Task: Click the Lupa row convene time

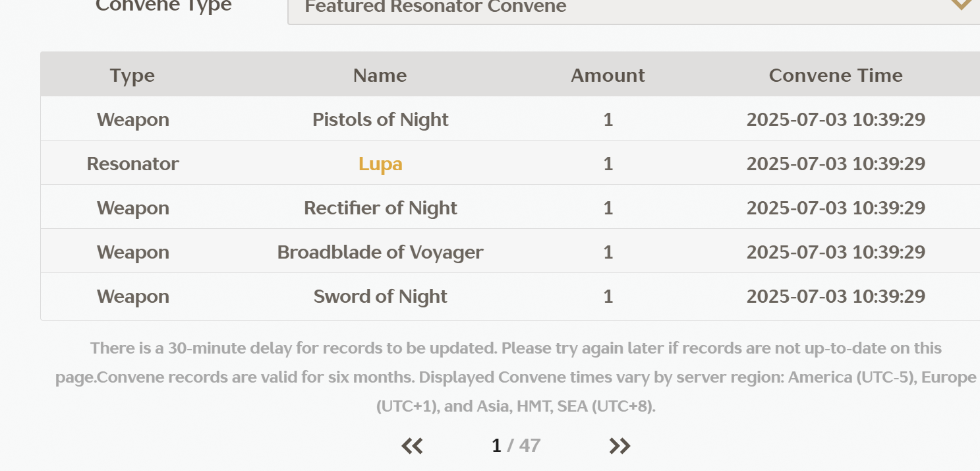Action: 836,164
